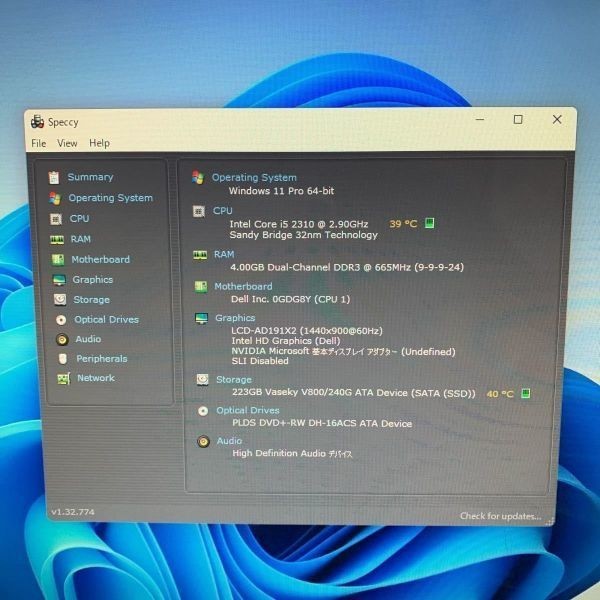The image size is (600, 600).
Task: Open the Graphics heading link in summary
Action: click(235, 318)
